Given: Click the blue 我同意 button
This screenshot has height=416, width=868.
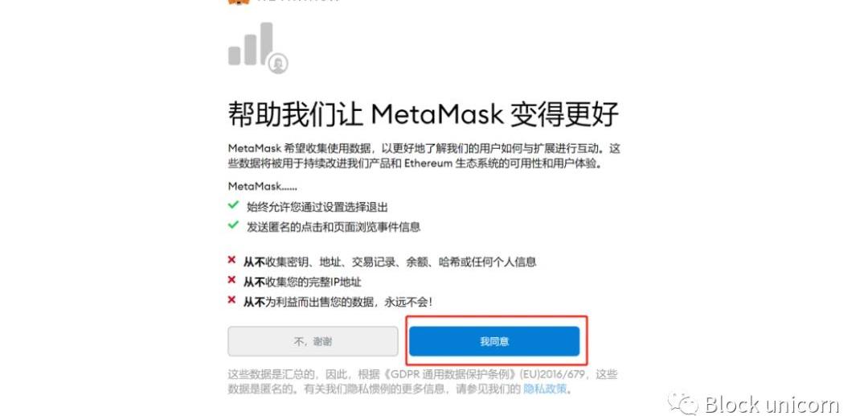Looking at the screenshot, I should tap(494, 341).
